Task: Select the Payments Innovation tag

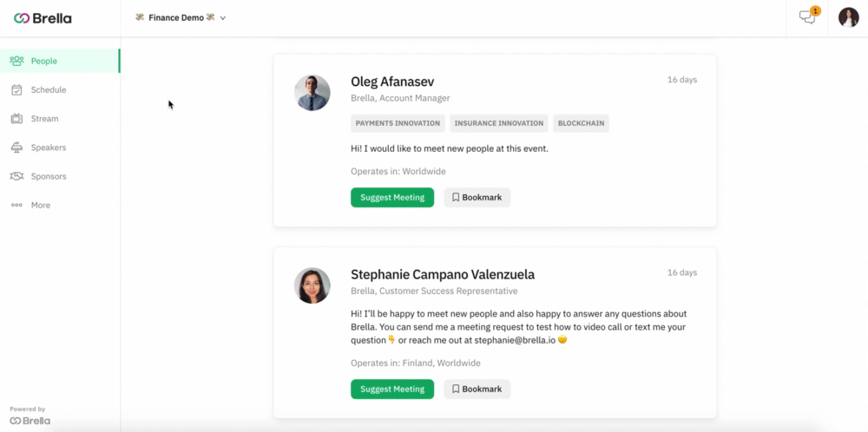Action: tap(398, 123)
